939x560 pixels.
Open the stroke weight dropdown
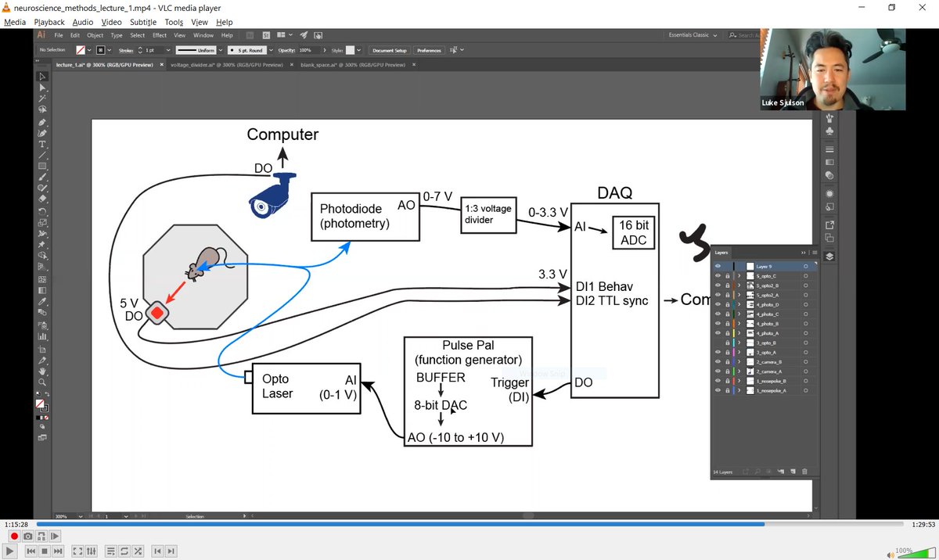(x=167, y=50)
